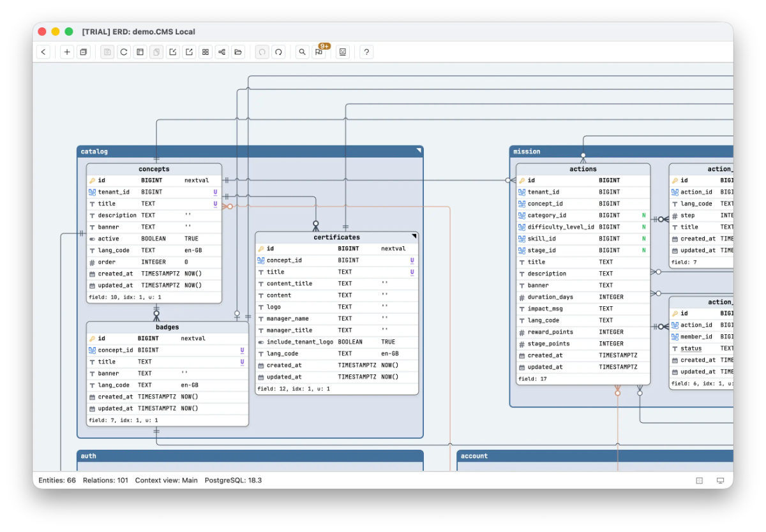Select the catalog group header
The image size is (766, 532).
click(x=250, y=152)
